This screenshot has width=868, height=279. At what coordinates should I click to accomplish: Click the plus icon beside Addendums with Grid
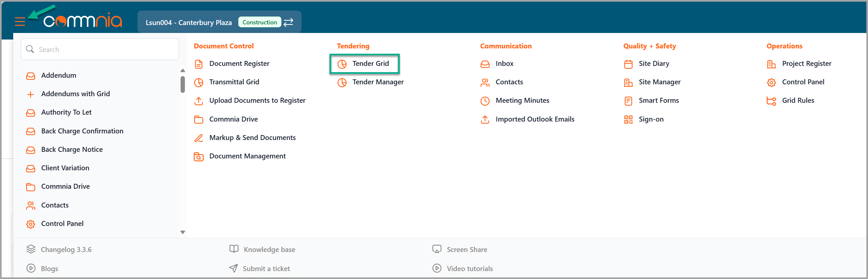point(31,94)
